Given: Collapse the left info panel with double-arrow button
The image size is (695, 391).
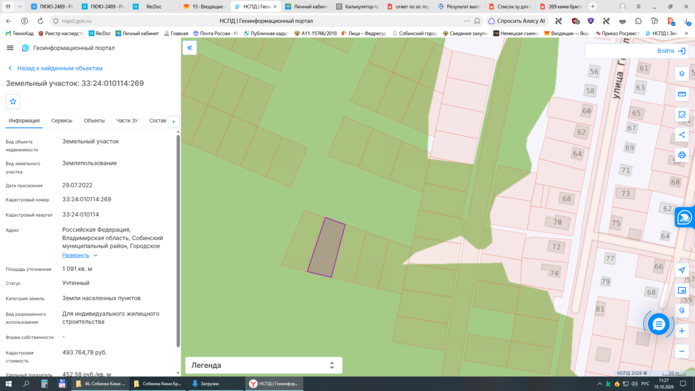Looking at the screenshot, I should tap(190, 48).
